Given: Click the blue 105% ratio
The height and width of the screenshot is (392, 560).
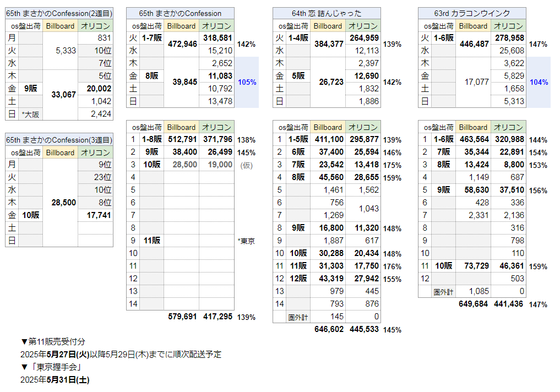Looking at the screenshot, I should tap(247, 82).
